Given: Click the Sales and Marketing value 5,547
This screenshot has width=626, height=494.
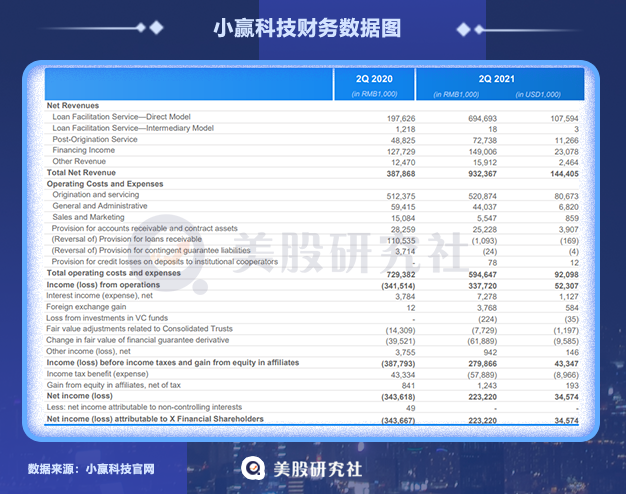Looking at the screenshot, I should (x=487, y=218).
